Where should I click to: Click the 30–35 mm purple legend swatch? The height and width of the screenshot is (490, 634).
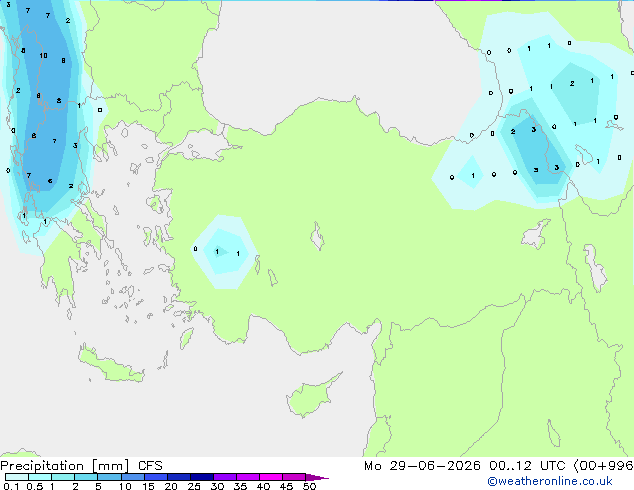pyautogui.click(x=225, y=477)
